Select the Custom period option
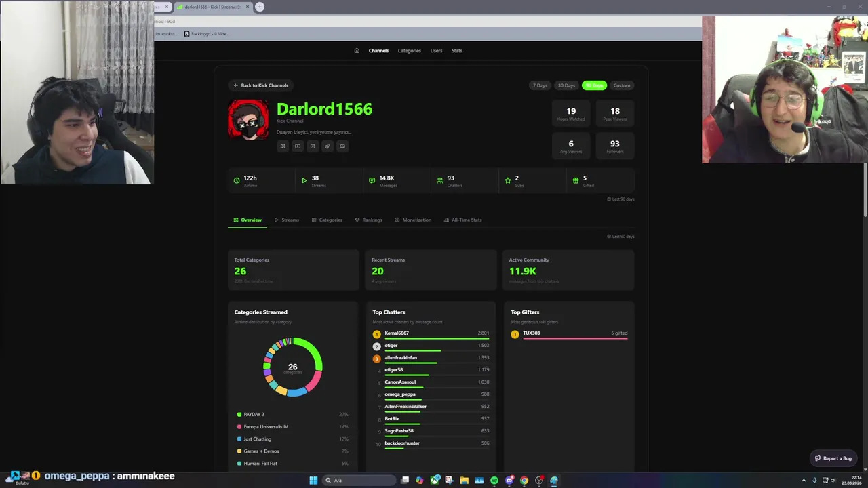This screenshot has height=488, width=868. [x=622, y=85]
